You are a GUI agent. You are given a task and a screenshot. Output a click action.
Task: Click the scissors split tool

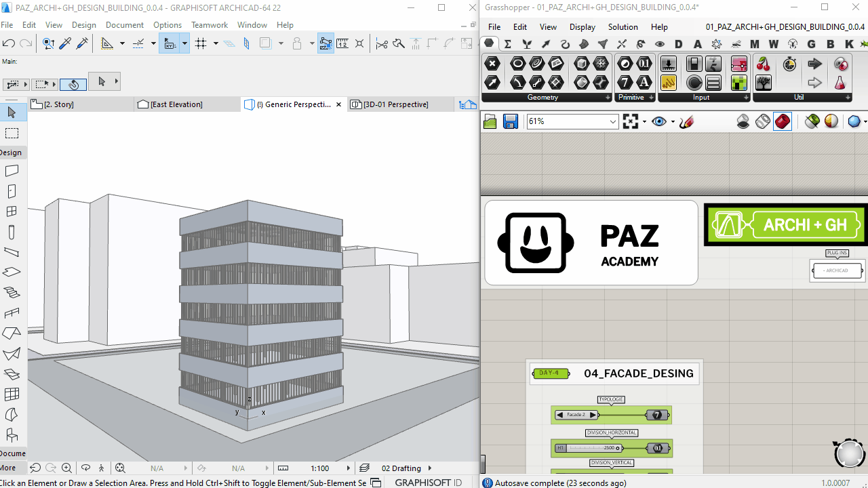point(382,43)
